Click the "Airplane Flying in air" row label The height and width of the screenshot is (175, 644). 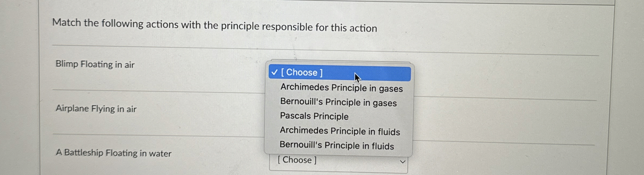coord(96,108)
